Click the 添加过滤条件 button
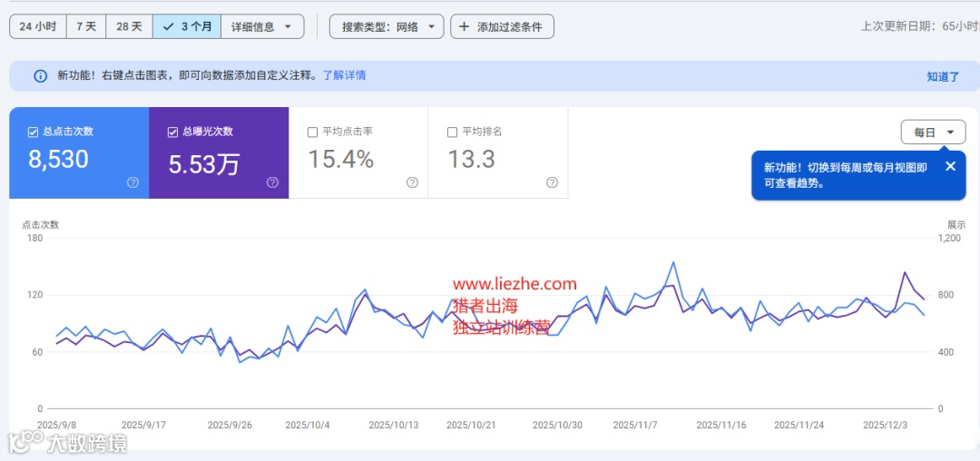The width and height of the screenshot is (980, 461). tap(502, 27)
